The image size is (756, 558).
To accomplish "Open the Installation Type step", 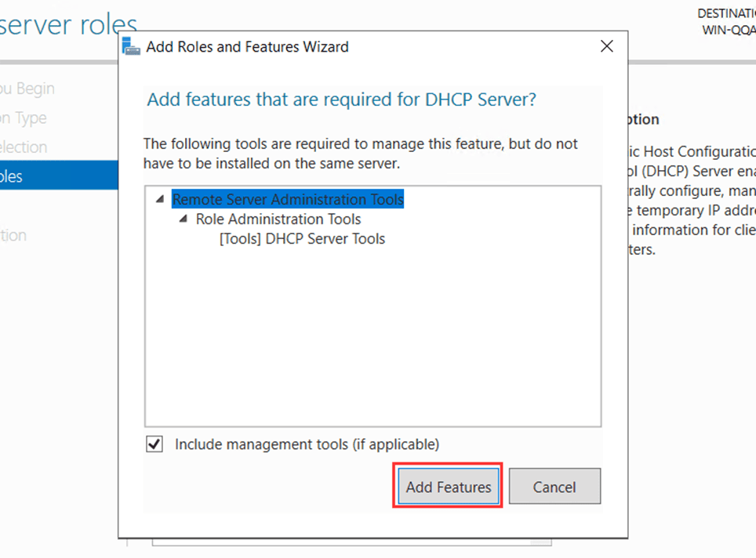I will (24, 118).
